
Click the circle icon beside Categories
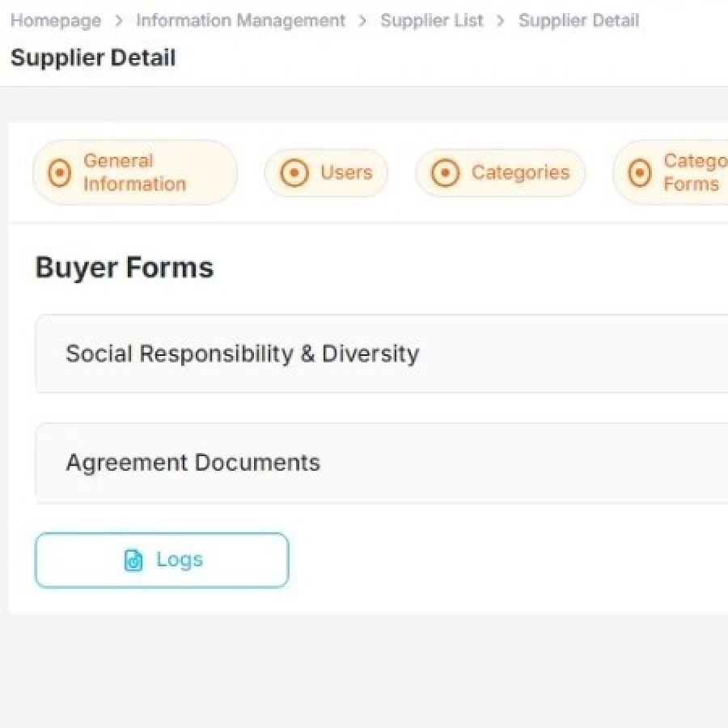[445, 172]
